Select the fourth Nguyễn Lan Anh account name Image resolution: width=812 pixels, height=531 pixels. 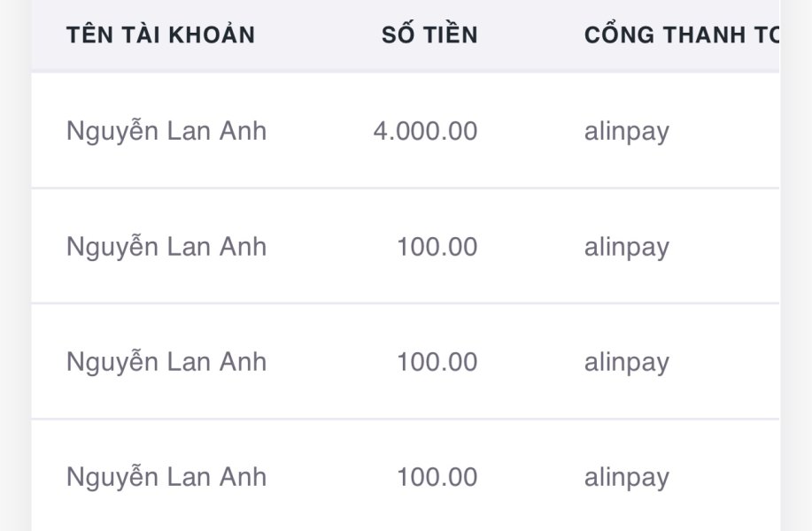pyautogui.click(x=166, y=477)
